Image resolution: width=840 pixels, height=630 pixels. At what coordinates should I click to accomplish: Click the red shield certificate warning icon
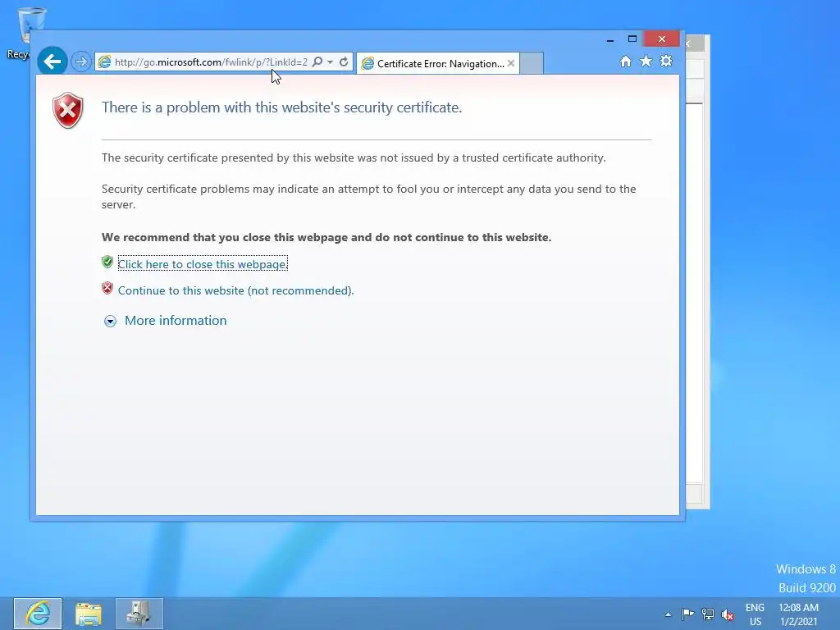67,111
